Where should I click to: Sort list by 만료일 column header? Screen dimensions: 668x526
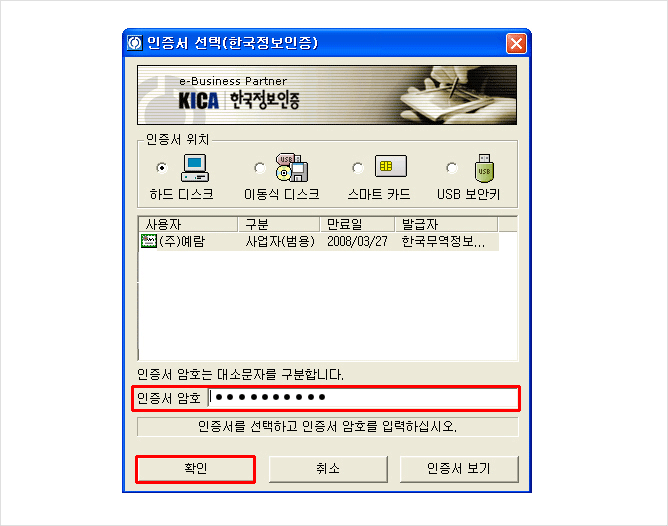pyautogui.click(x=357, y=224)
